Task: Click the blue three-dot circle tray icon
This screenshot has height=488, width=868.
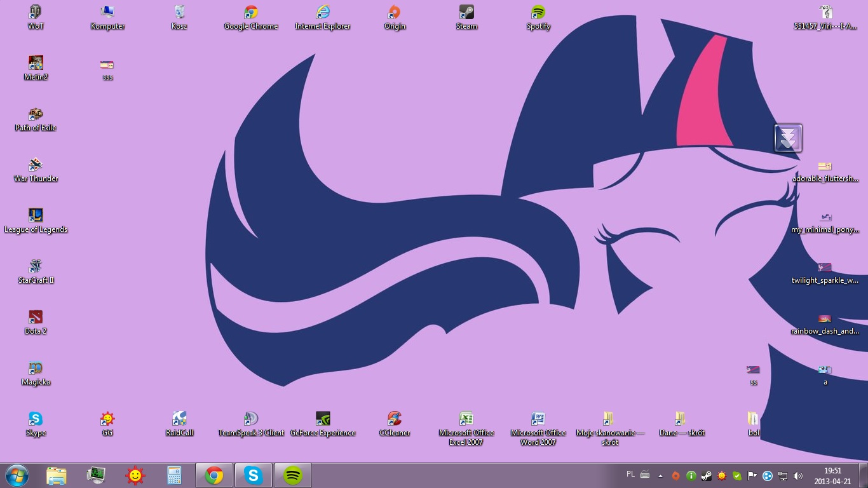Action: (x=768, y=475)
